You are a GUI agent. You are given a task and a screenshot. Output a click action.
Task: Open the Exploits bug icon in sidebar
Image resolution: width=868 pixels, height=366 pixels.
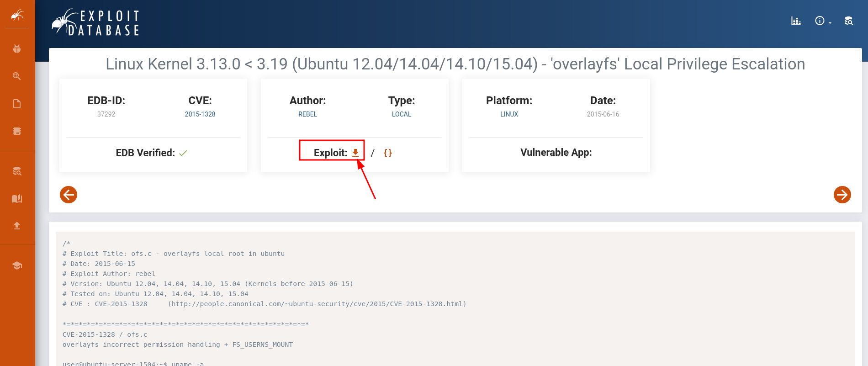coord(17,49)
